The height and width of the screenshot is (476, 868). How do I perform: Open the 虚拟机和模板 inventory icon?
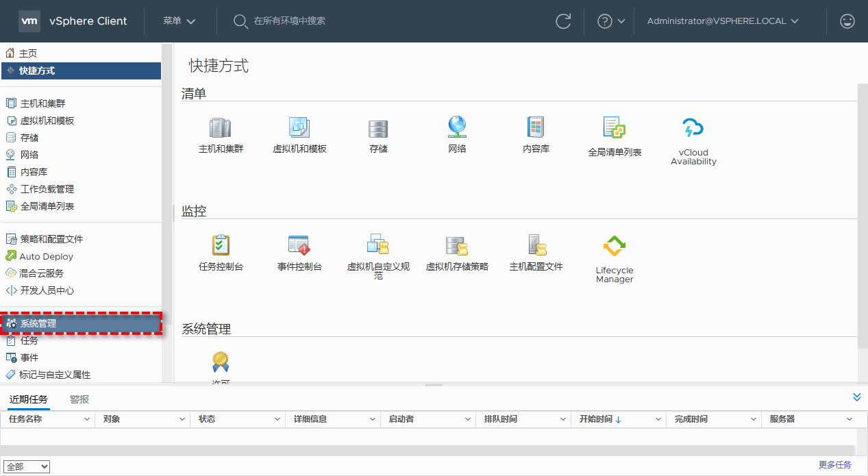299,128
